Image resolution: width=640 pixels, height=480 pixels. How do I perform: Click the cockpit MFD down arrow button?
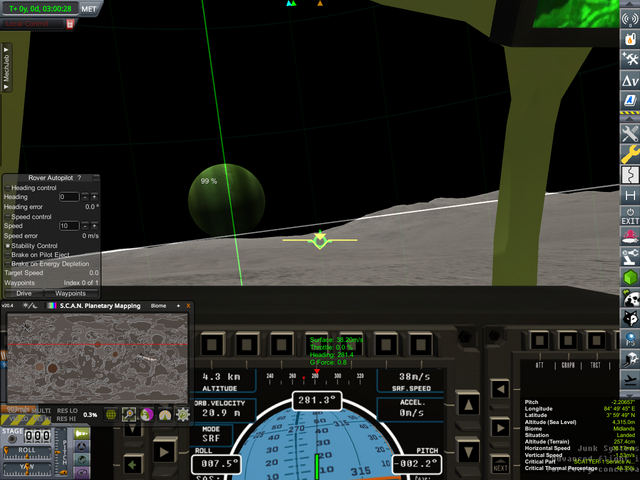coord(468,452)
